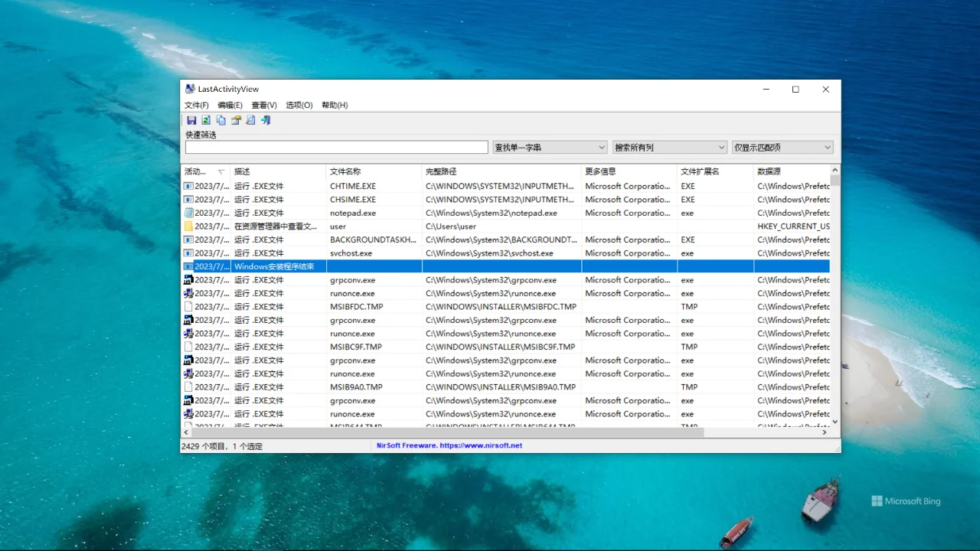Open the NirSoft Freeware website link

pos(449,445)
